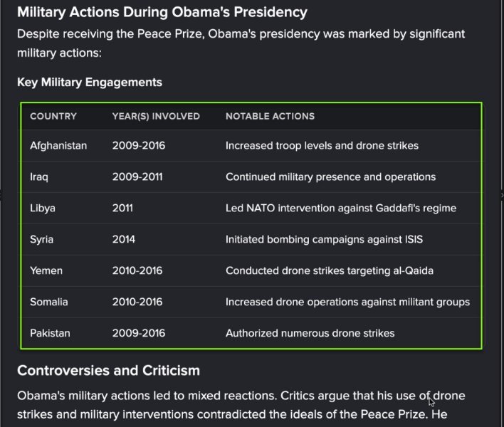Click the 2014 year cell for Syria
This screenshot has width=504, height=427.
(x=124, y=239)
